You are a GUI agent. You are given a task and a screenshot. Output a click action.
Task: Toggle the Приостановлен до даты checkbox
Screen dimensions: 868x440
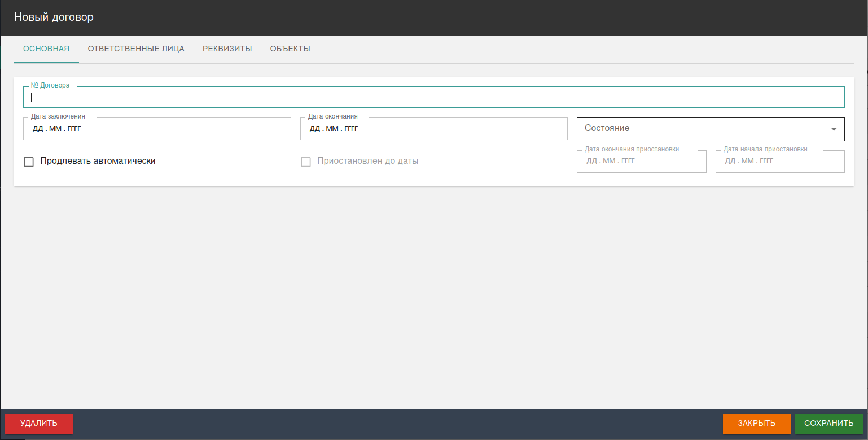(306, 162)
